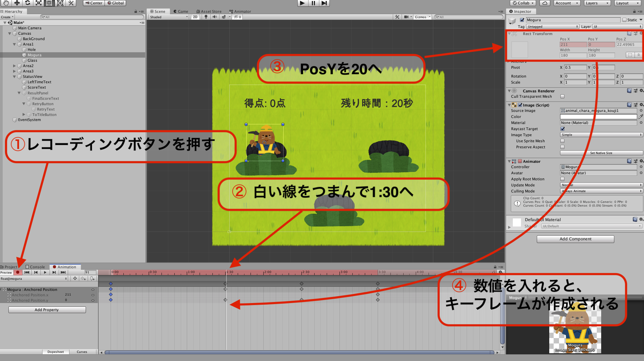This screenshot has width=644, height=361.
Task: Toggle scene audio speaker icon
Action: tap(214, 17)
